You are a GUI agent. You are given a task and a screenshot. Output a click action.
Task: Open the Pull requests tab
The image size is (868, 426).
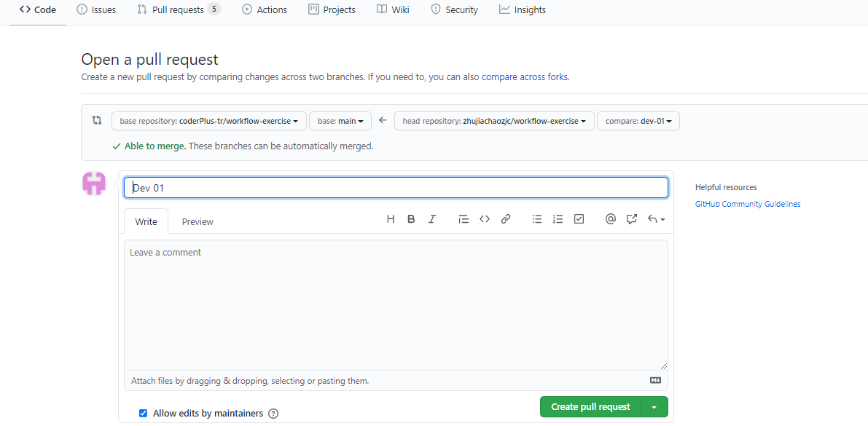178,9
